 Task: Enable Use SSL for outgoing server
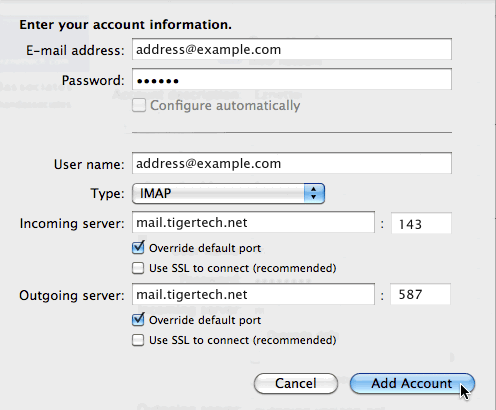click(138, 340)
